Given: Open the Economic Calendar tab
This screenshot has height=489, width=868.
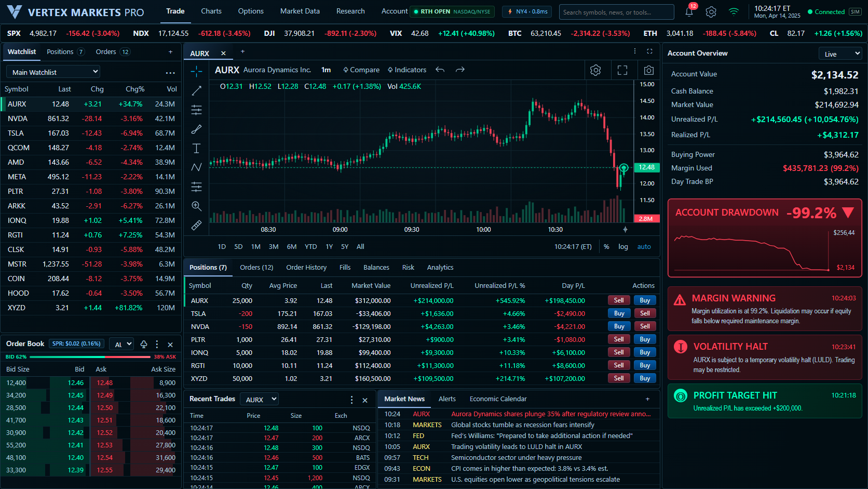Looking at the screenshot, I should (498, 399).
